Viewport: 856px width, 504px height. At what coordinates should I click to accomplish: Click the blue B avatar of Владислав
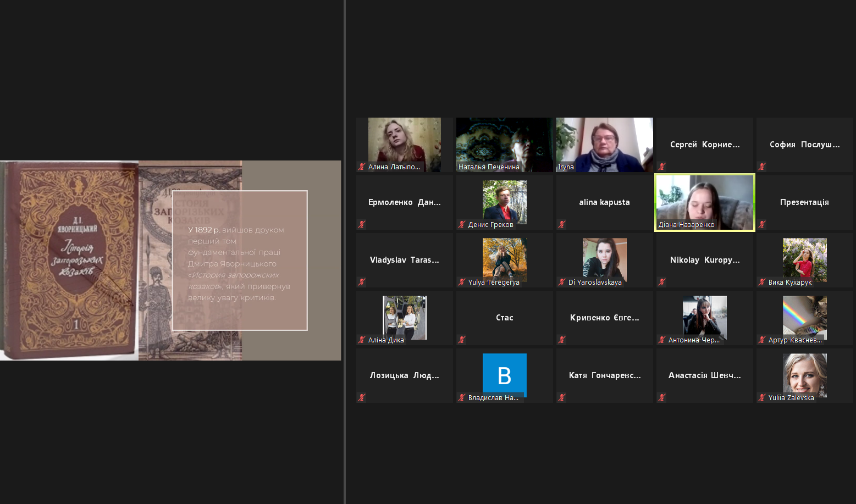pos(504,375)
